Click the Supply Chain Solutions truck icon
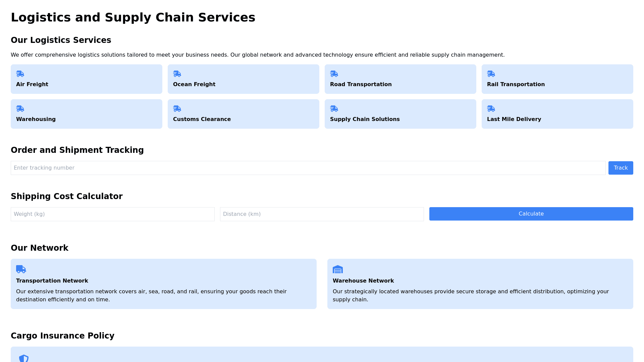This screenshot has width=644, height=362. 334,109
